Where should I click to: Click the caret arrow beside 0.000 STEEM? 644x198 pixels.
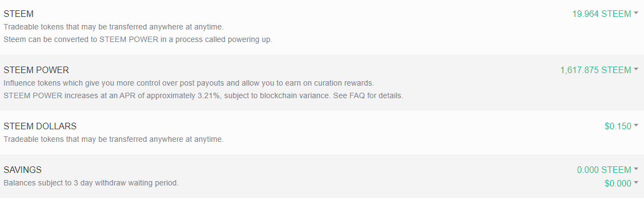(x=636, y=169)
